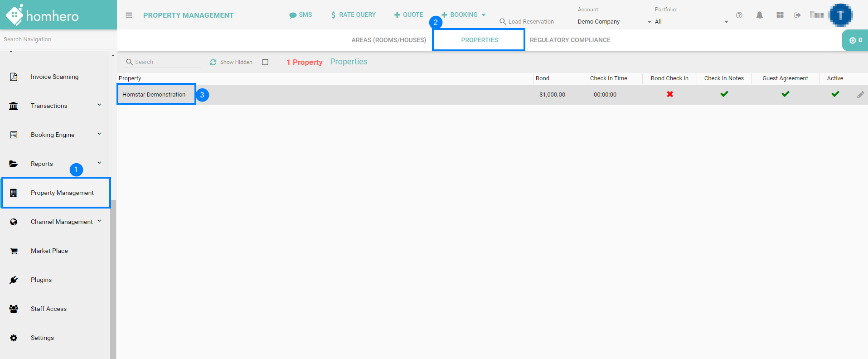Toggle the Show Hidden checkbox

pos(265,62)
